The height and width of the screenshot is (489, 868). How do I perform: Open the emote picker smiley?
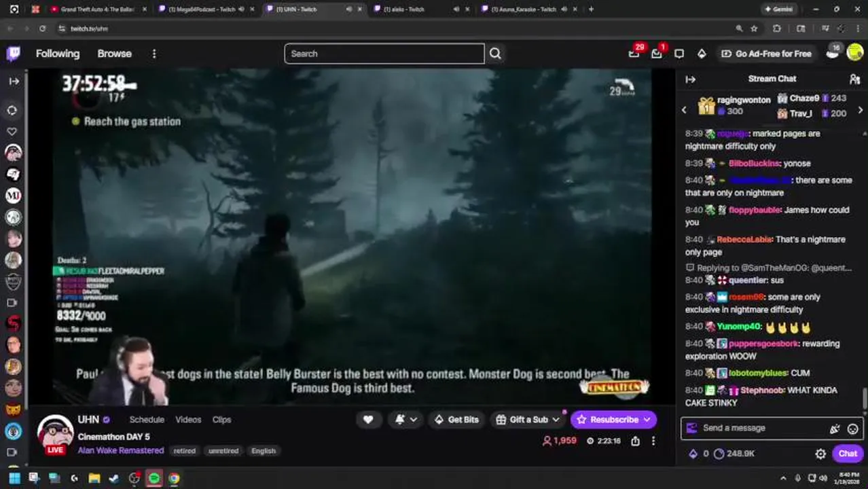click(853, 429)
